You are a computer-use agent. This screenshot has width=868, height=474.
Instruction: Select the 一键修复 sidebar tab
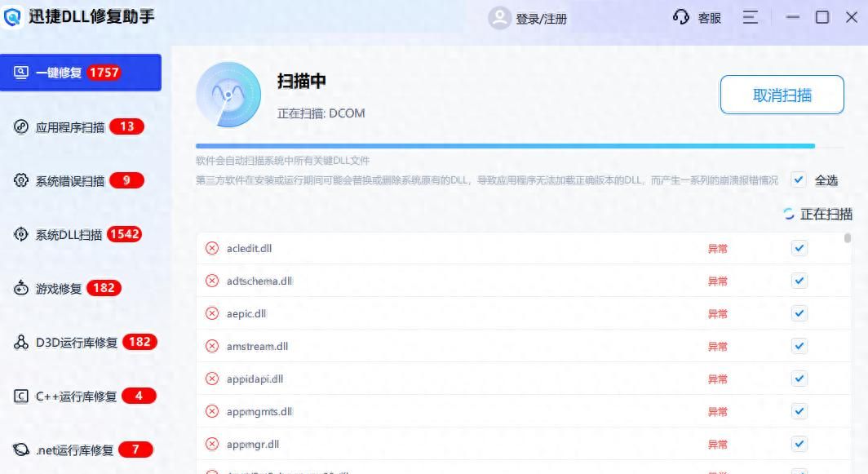point(80,73)
